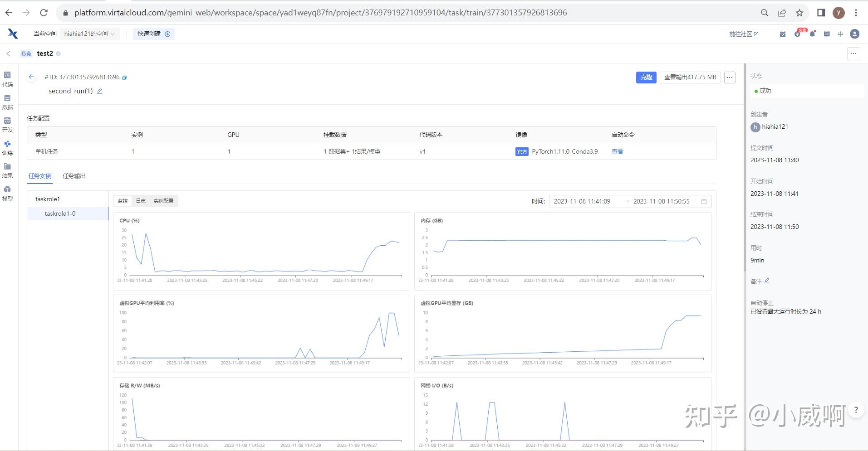868x451 pixels.
Task: Click the 网络 I/O (B/s) chart
Action: point(563,414)
